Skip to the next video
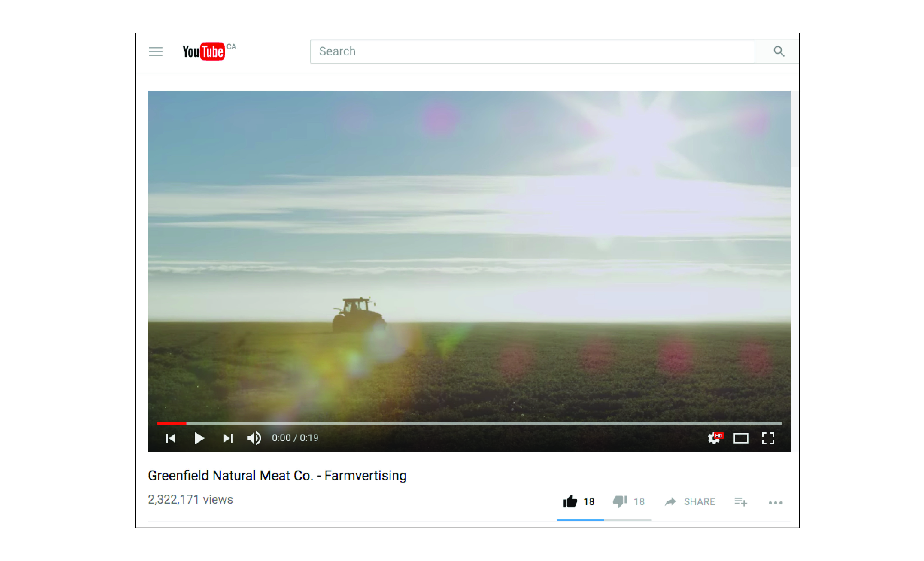 228,438
